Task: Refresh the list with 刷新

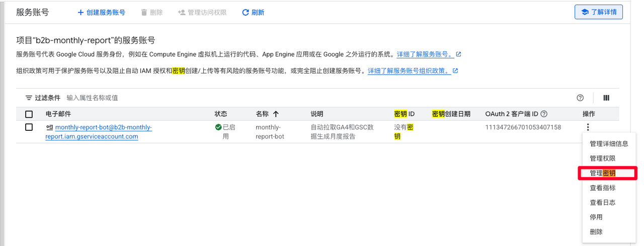Action: (253, 13)
